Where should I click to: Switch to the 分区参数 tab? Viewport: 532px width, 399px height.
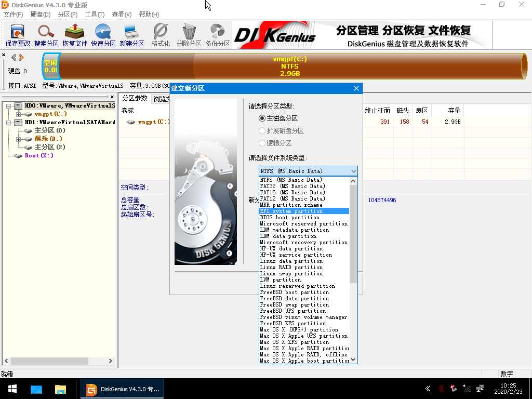coord(135,98)
